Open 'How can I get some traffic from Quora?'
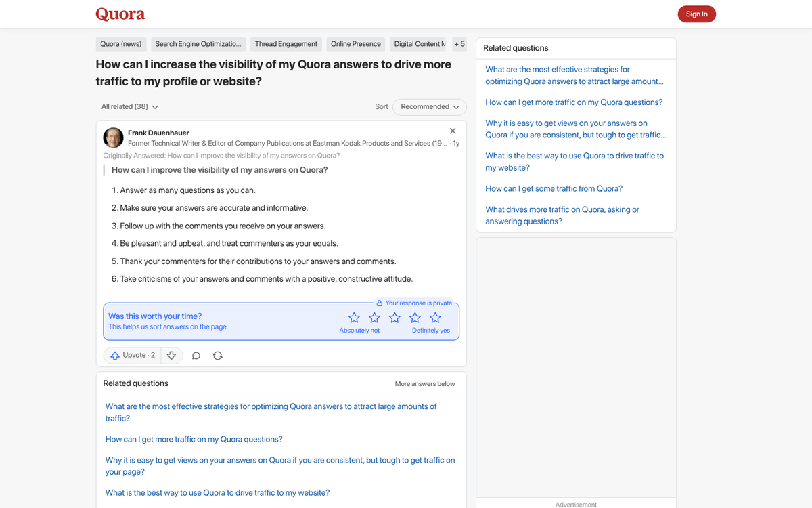Screen dimensions: 812x508 click(554, 188)
